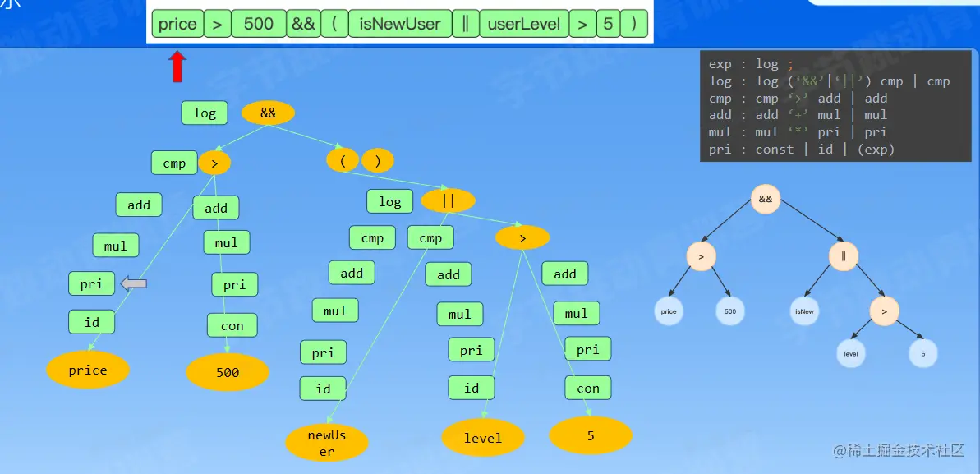Click the blue level circle in the AST

tap(851, 354)
